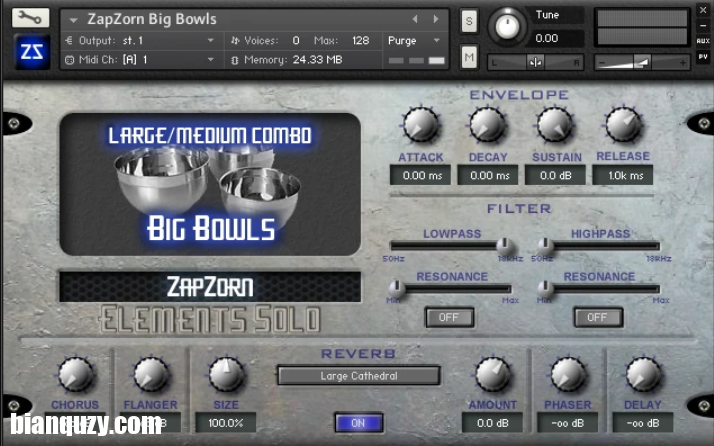The width and height of the screenshot is (714, 446).
Task: Adjust the output volume slider
Action: click(x=642, y=62)
